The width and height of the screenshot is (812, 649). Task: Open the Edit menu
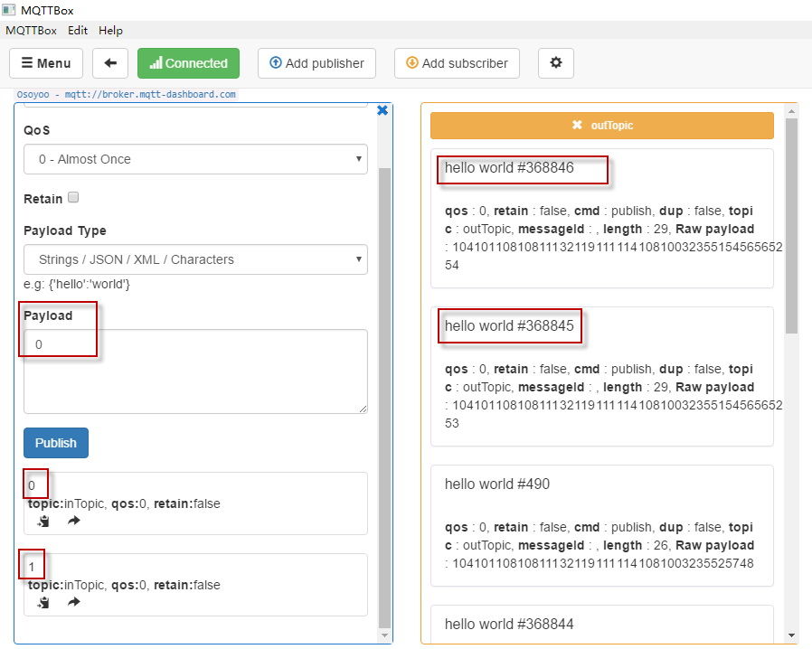click(x=78, y=30)
